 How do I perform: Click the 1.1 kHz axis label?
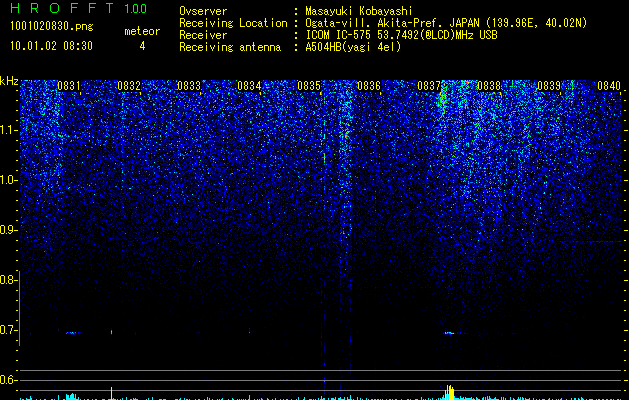[x=8, y=130]
